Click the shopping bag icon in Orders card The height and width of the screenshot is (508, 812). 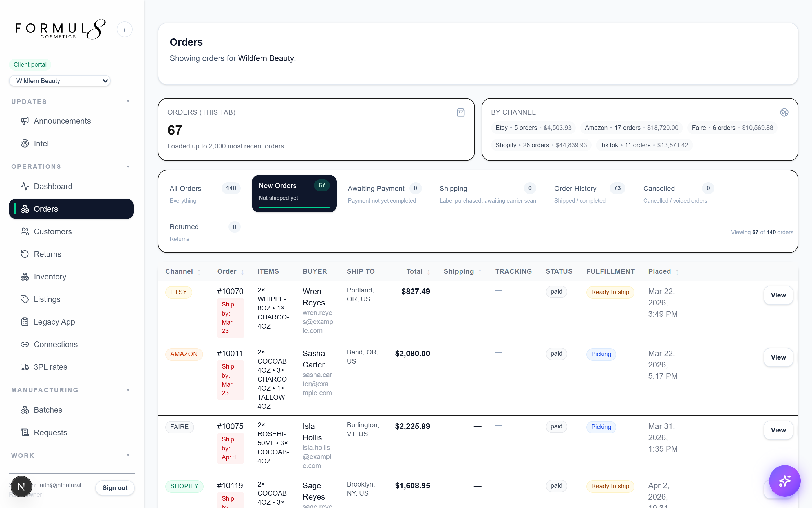pyautogui.click(x=461, y=113)
